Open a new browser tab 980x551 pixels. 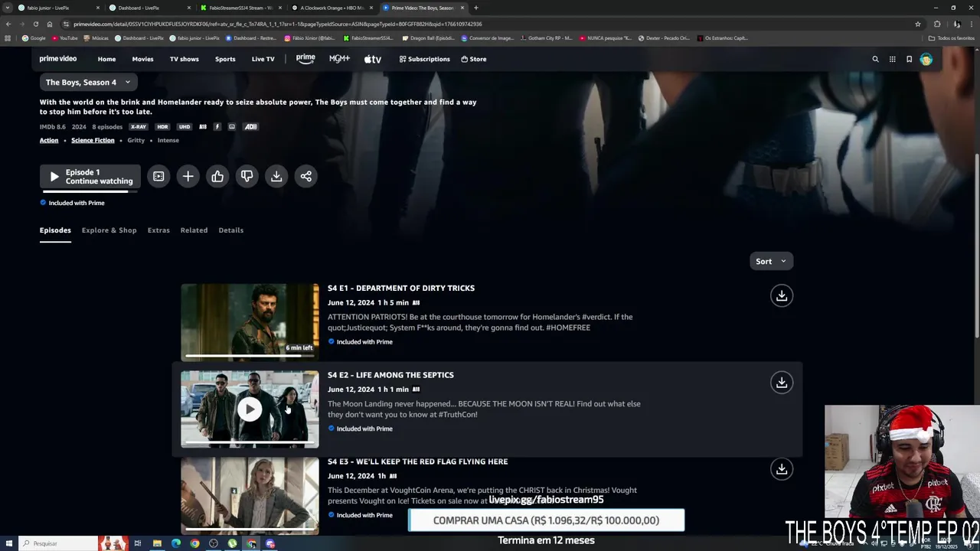pos(475,8)
